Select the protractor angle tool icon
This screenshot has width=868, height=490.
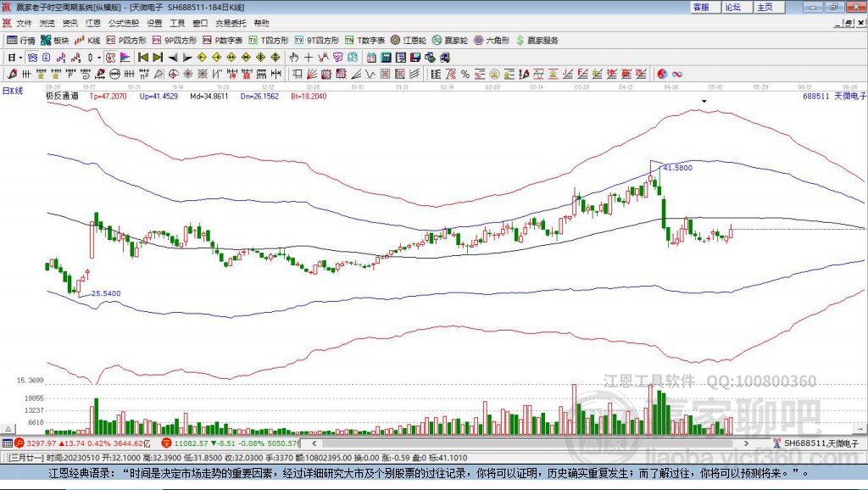pos(159,74)
